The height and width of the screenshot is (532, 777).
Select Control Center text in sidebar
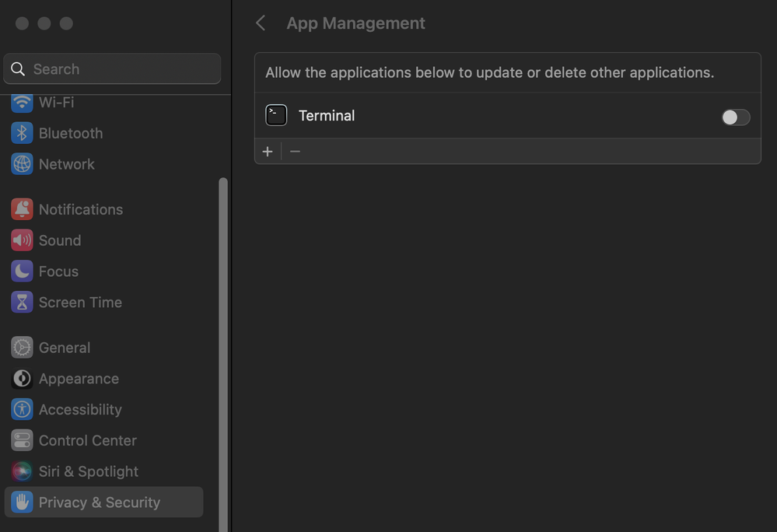pyautogui.click(x=88, y=440)
